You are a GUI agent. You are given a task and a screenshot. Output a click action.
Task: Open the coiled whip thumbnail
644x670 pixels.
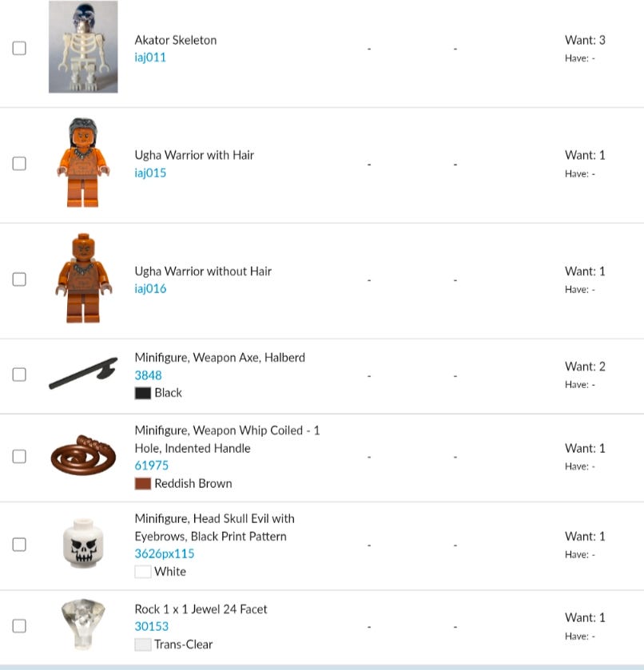pos(83,455)
